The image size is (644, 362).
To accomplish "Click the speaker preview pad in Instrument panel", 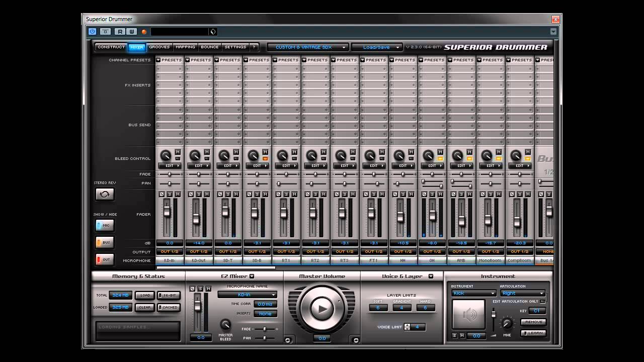I will [469, 315].
